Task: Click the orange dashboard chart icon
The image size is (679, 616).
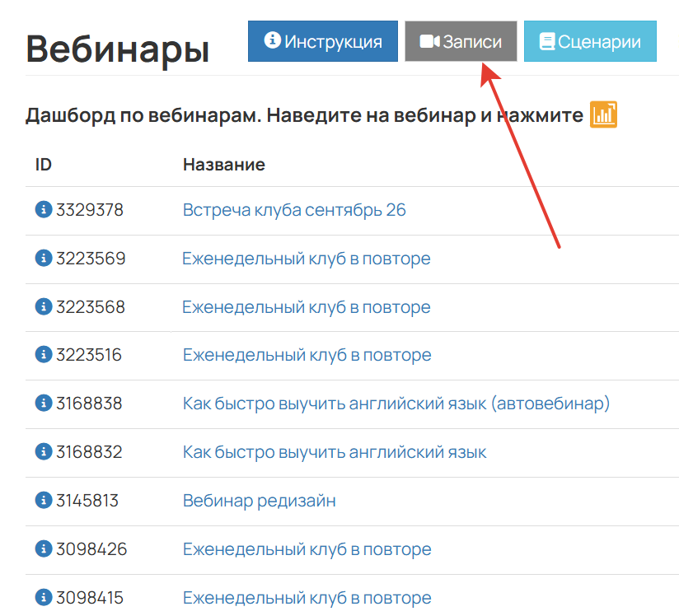Action: pyautogui.click(x=603, y=114)
